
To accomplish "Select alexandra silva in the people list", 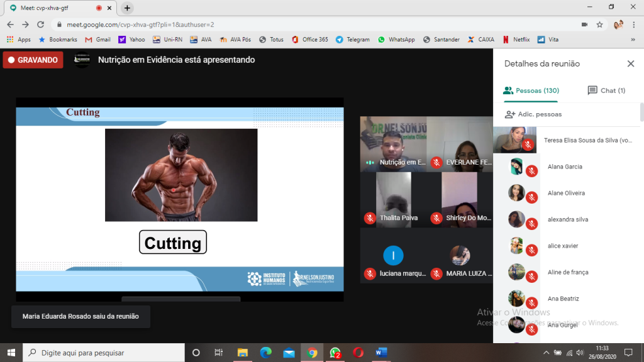I will pos(567,219).
